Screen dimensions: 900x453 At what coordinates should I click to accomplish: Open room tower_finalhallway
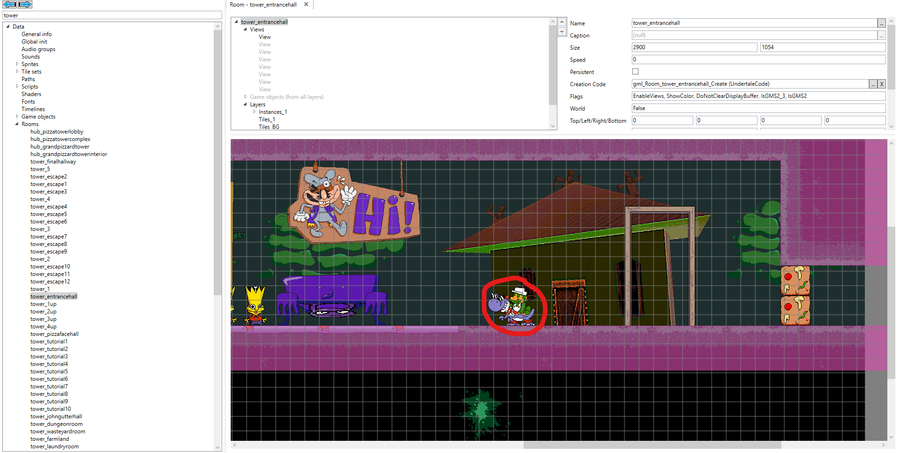pos(53,161)
